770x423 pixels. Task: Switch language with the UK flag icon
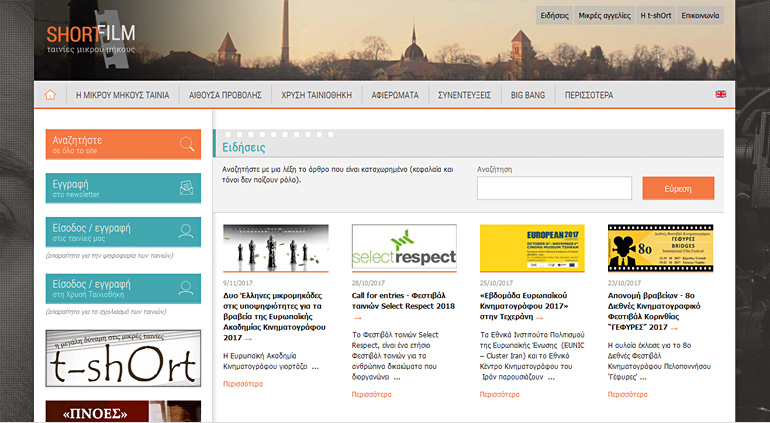(720, 95)
